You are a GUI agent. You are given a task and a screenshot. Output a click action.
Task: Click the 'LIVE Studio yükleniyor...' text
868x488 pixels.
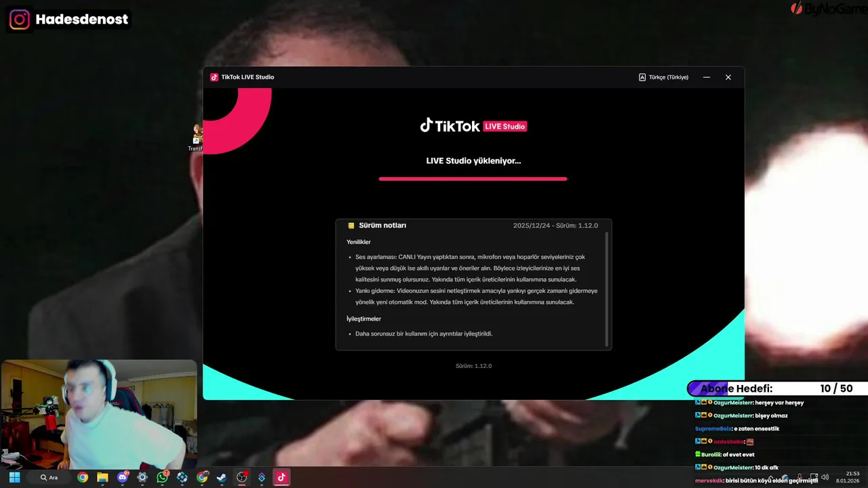click(473, 161)
